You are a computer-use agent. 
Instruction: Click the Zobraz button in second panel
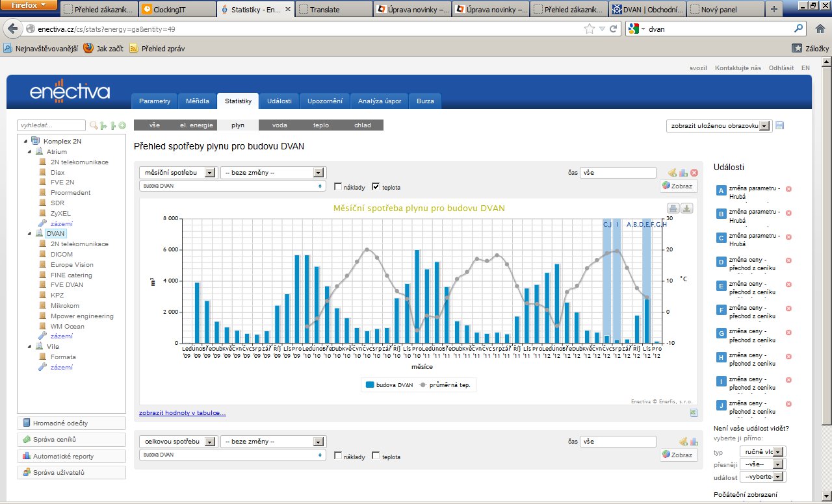click(x=679, y=455)
